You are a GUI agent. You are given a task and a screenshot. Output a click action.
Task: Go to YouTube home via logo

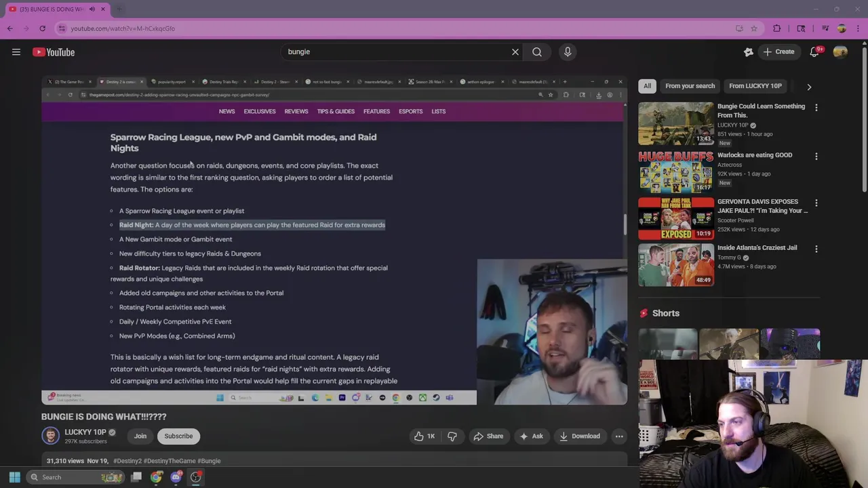[x=54, y=52]
